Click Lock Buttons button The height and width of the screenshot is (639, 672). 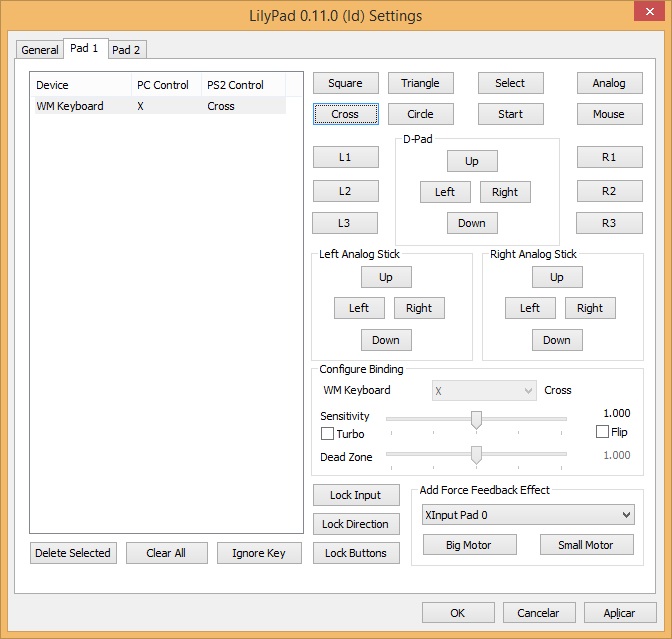point(356,553)
